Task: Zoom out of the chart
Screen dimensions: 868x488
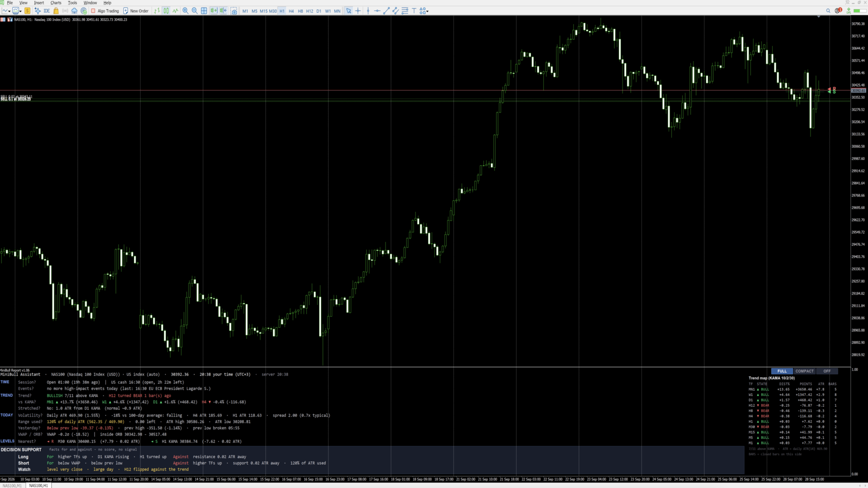Action: point(194,11)
